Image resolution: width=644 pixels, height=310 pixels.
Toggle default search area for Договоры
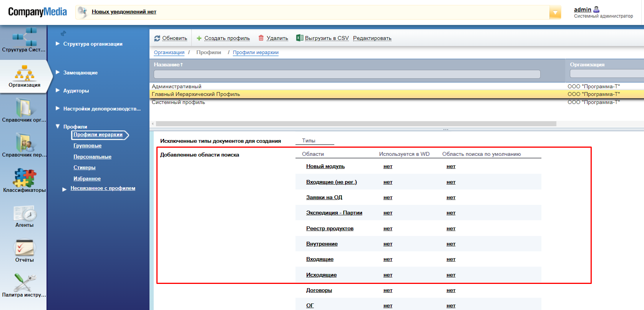tap(451, 290)
